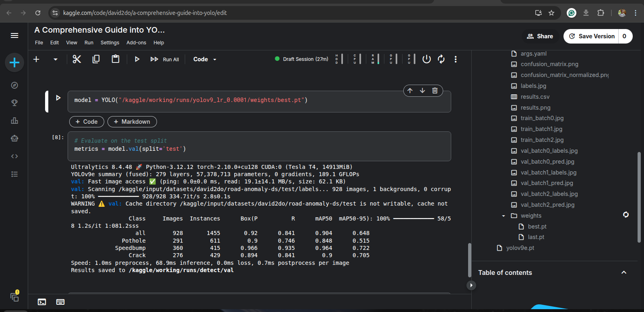Open Kaggle Home compass icon in sidebar

pos(14,85)
